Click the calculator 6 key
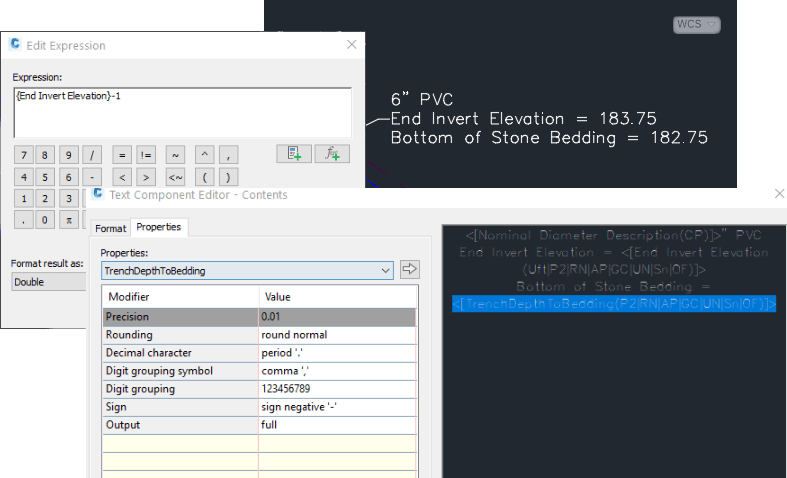787x478 pixels. 69,177
